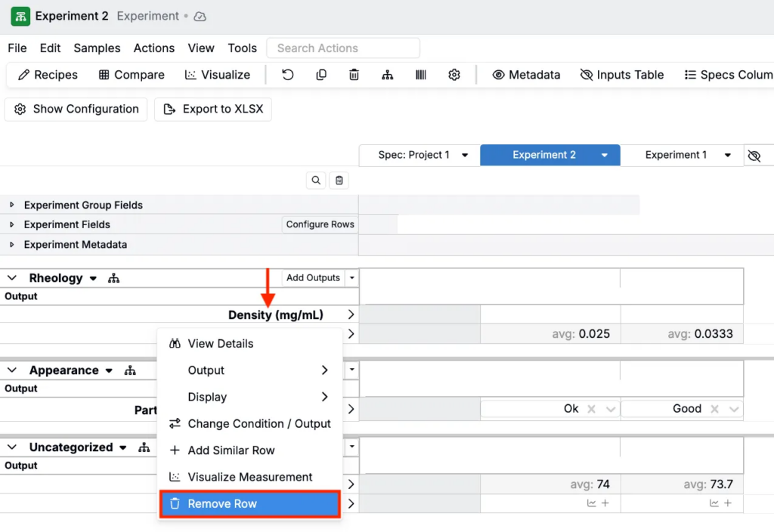Click the hierarchy icon next to Rheology

click(113, 278)
